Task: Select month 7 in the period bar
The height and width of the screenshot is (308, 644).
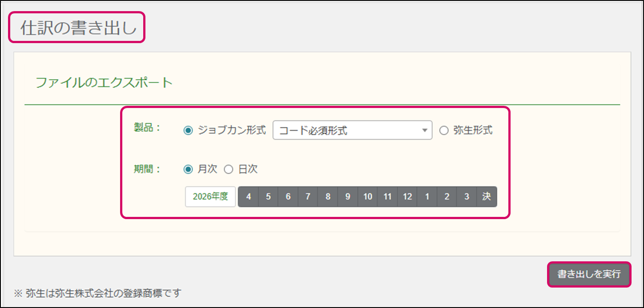Action: (x=308, y=197)
